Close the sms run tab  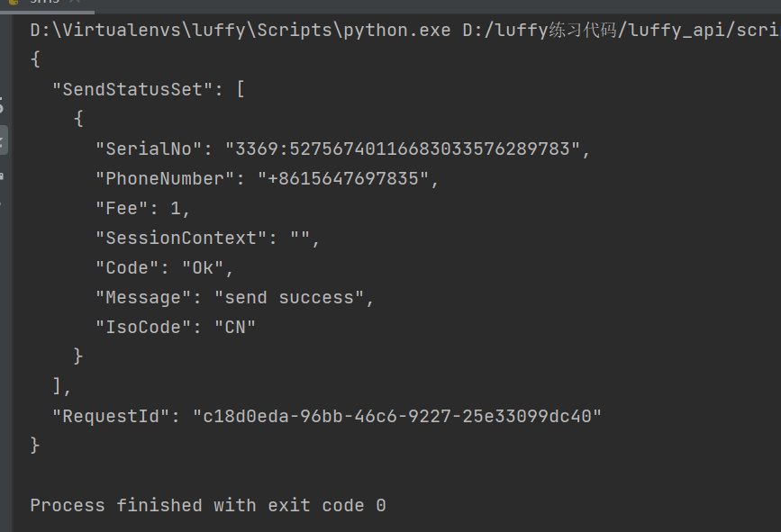tap(75, 3)
